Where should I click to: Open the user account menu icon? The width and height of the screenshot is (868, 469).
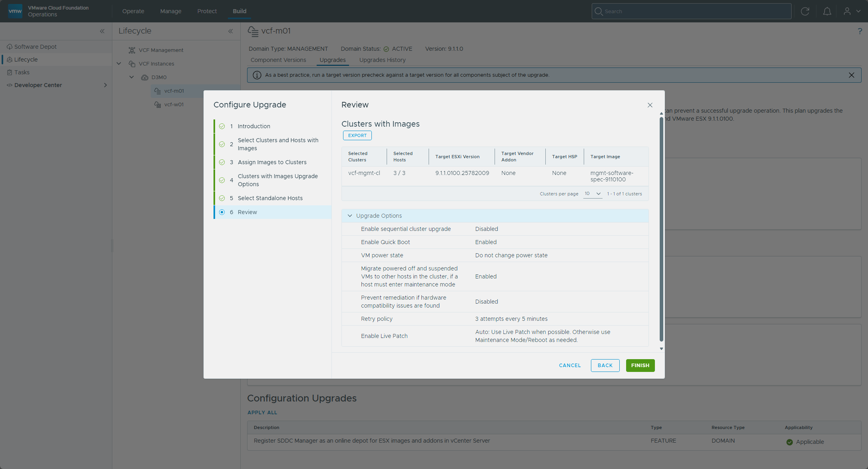click(x=847, y=11)
